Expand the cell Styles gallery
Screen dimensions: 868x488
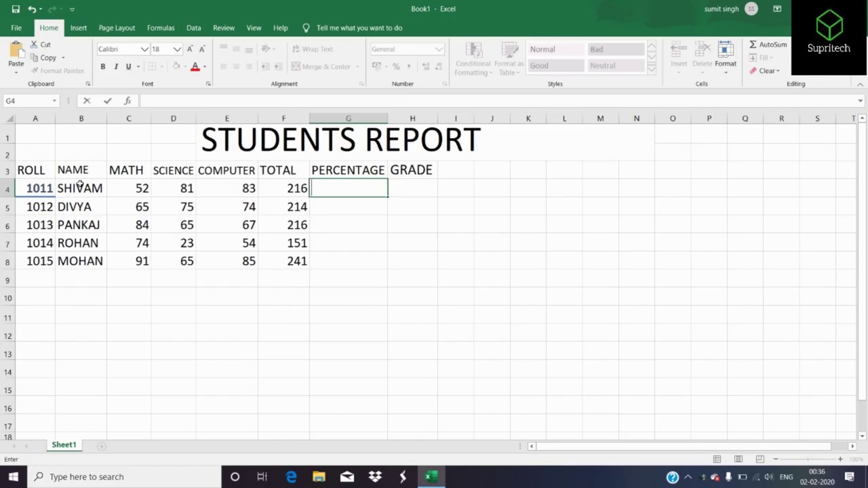click(652, 68)
